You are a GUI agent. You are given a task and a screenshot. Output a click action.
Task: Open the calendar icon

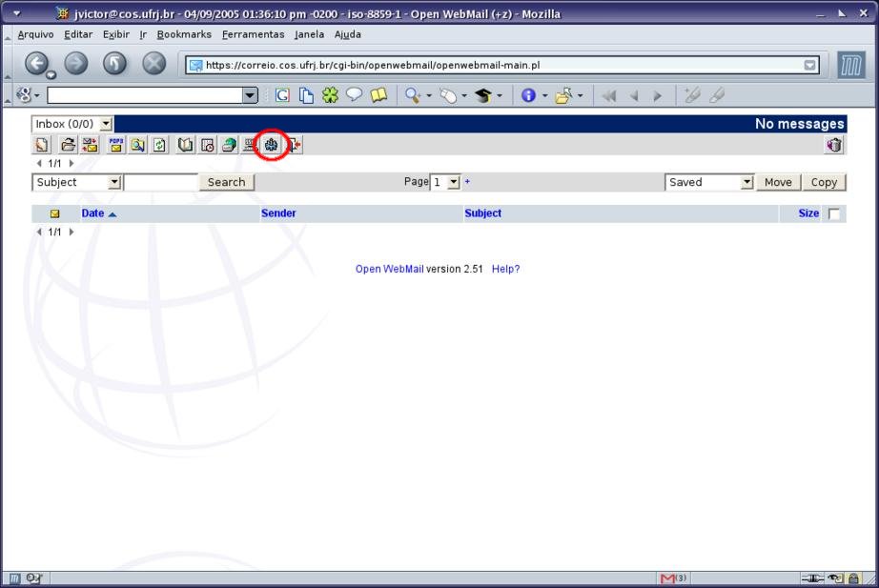tap(207, 145)
